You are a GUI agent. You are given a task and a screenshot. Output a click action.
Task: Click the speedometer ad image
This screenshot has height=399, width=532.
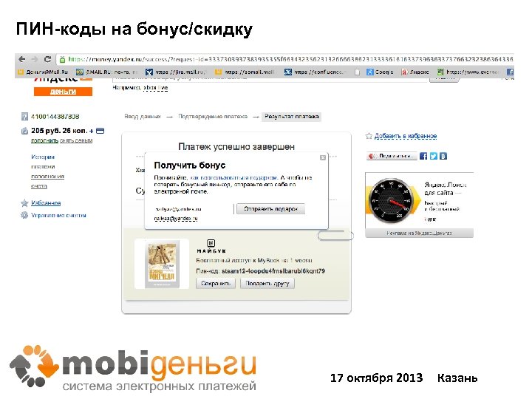coord(391,200)
